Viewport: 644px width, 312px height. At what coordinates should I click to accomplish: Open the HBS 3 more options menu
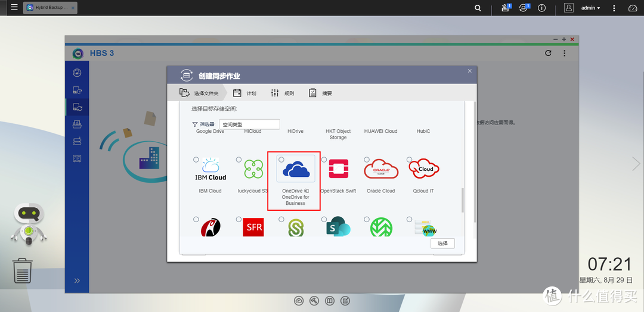coord(565,53)
